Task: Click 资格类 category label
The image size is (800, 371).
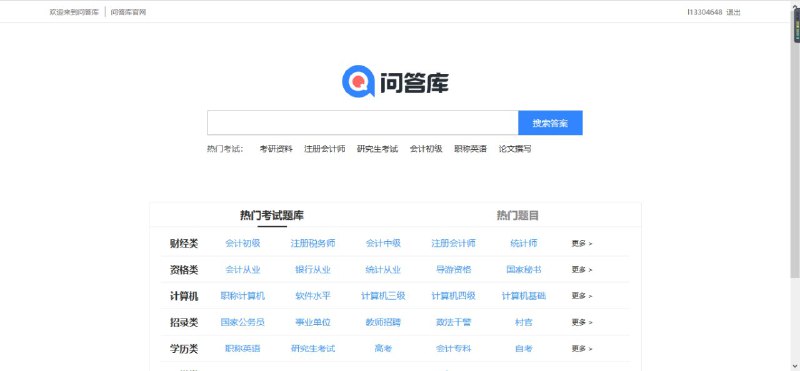Action: coord(184,270)
